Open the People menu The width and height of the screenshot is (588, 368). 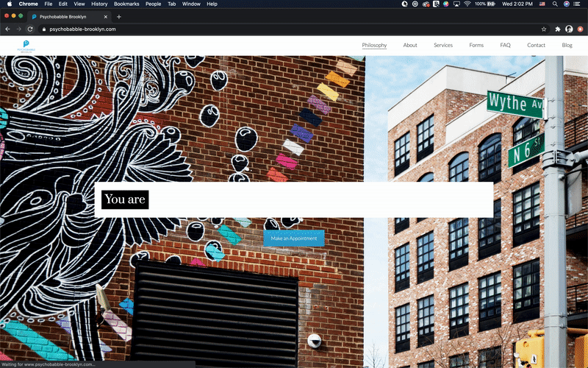(x=153, y=4)
